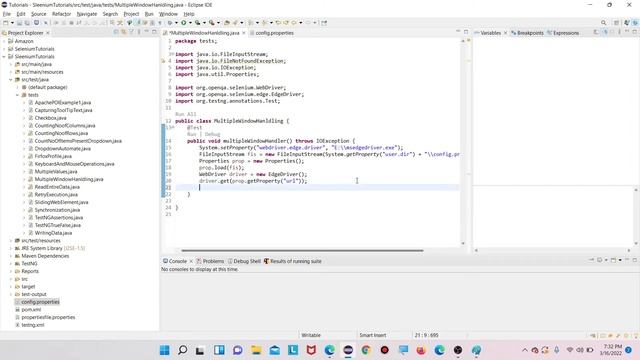
Task: Select pom.xml in Project Explorer
Action: click(31, 310)
